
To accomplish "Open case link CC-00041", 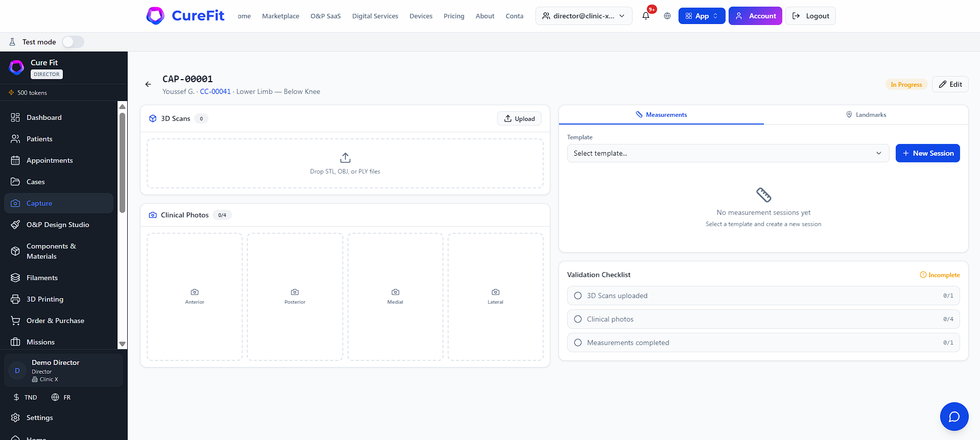I will coord(215,91).
